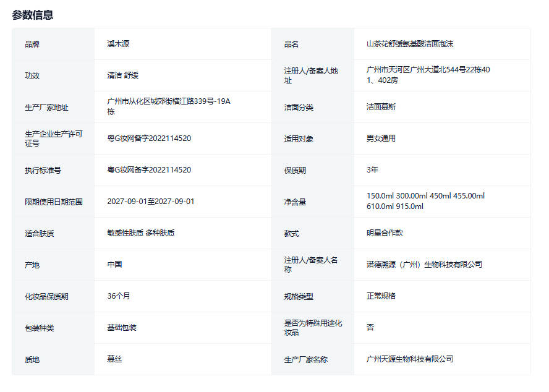Click the license number beside 生产企业生产许可证号
This screenshot has height=392, width=549.
point(149,138)
